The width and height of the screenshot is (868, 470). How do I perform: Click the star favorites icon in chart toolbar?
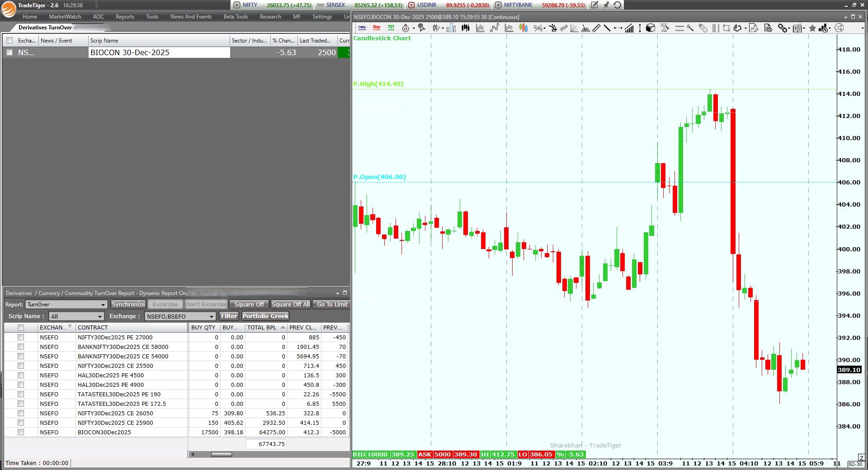click(812, 28)
